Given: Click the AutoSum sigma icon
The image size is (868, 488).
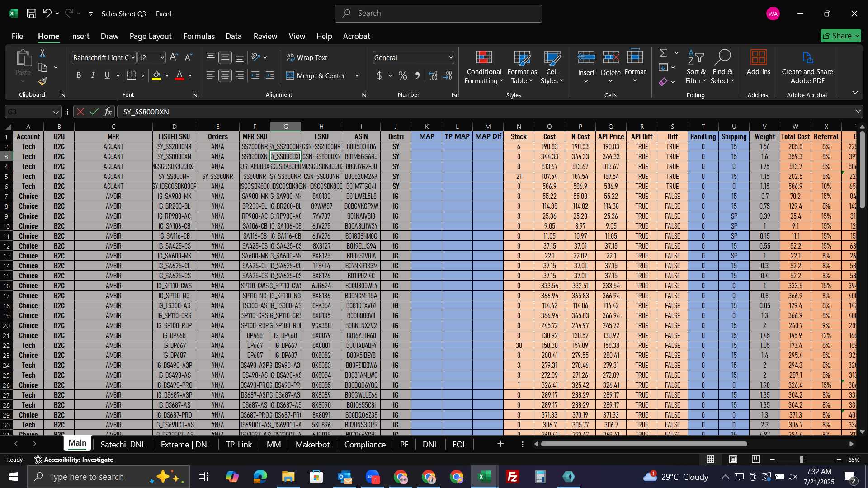Looking at the screenshot, I should [x=663, y=53].
